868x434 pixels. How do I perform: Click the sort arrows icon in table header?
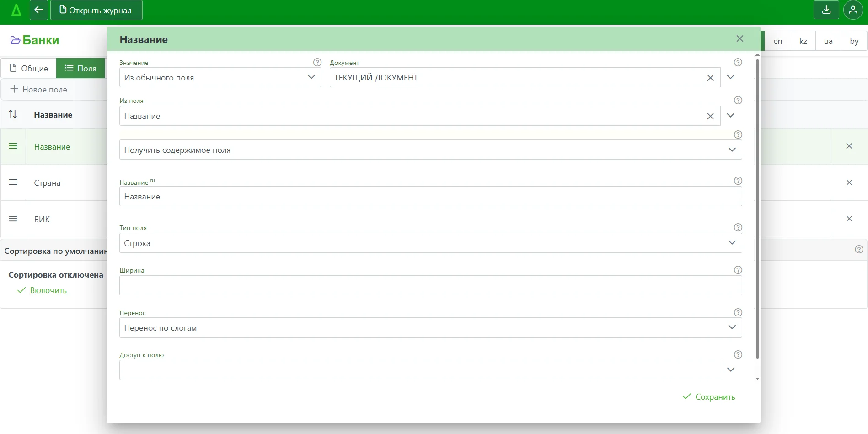pyautogui.click(x=13, y=114)
